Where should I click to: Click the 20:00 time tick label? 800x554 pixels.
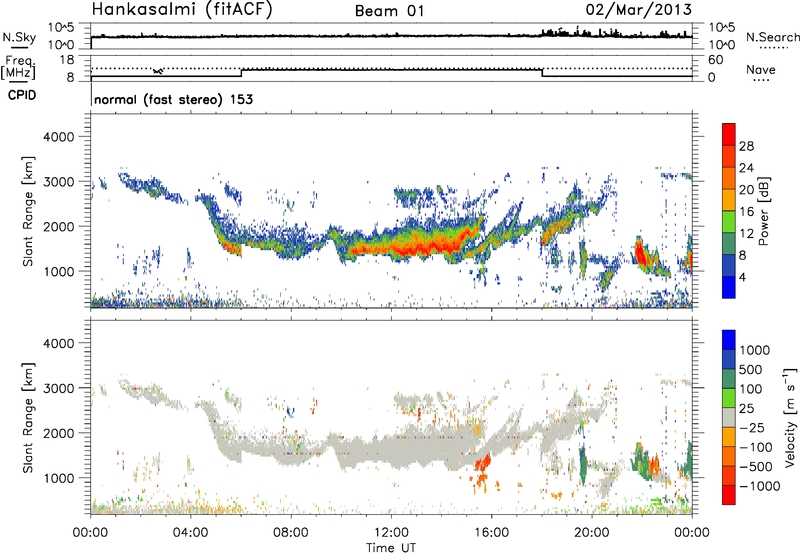592,533
